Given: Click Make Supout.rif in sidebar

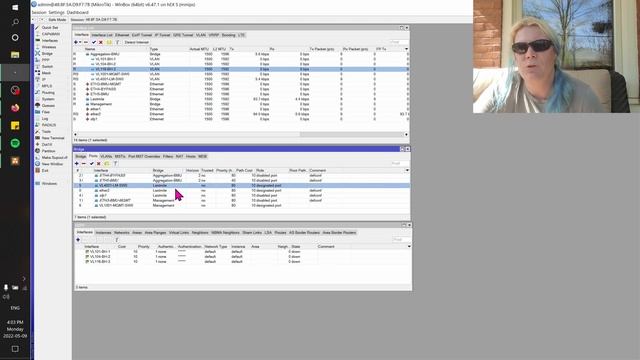Looking at the screenshot, I should [55, 158].
